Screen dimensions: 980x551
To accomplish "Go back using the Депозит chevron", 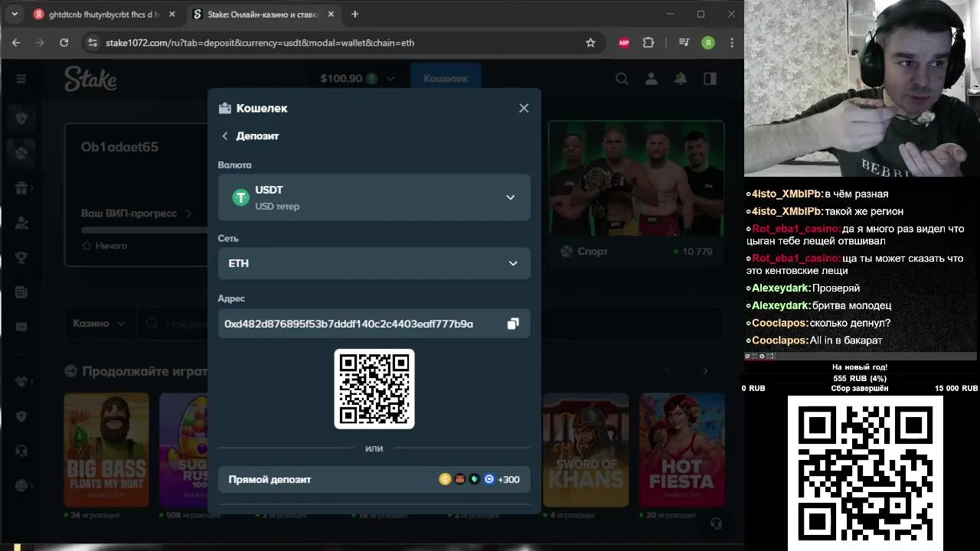I will tap(225, 136).
